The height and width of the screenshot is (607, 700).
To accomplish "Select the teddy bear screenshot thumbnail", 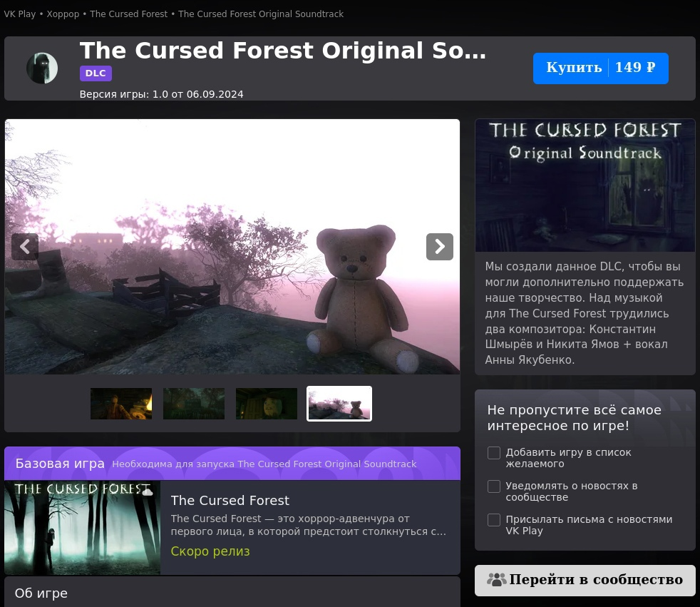I will (339, 404).
